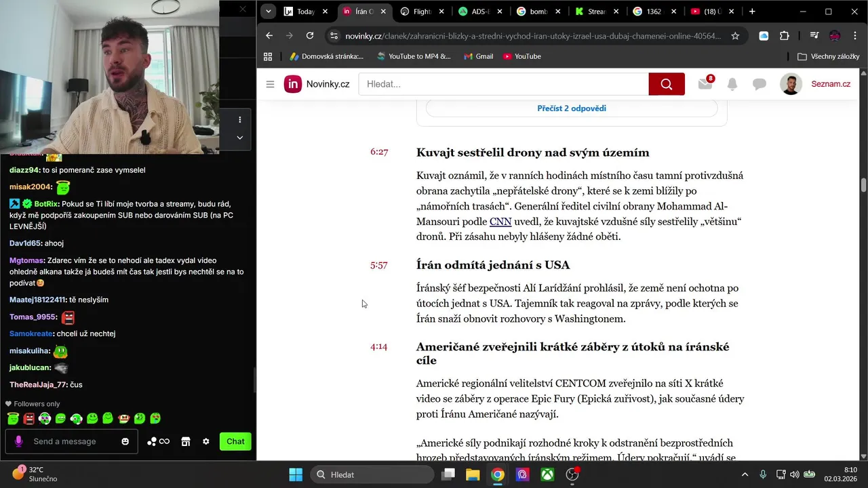
Task: Bookmark this page with the star icon
Action: pyautogui.click(x=735, y=36)
